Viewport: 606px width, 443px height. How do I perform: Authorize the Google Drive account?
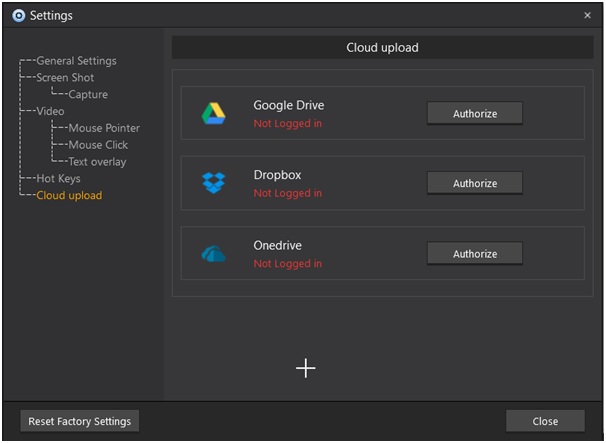(x=474, y=113)
